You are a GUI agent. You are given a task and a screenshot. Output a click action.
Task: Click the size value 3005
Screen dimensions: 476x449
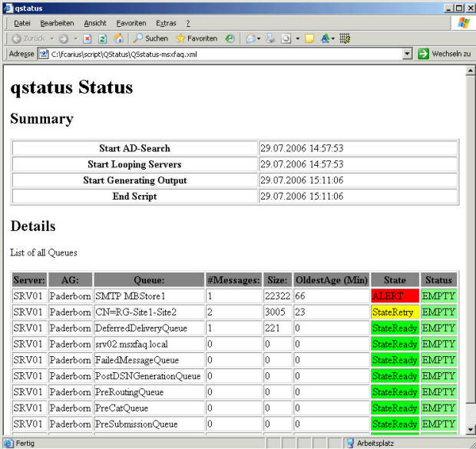click(275, 312)
